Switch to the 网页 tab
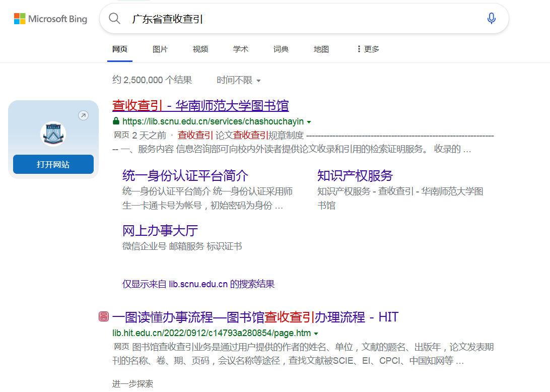 [x=119, y=49]
